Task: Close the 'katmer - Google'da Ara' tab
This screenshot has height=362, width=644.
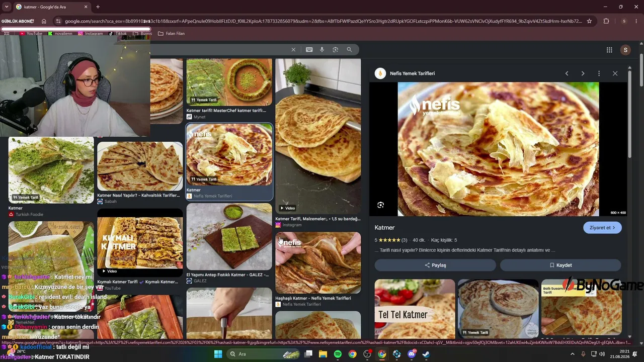Action: [x=86, y=7]
